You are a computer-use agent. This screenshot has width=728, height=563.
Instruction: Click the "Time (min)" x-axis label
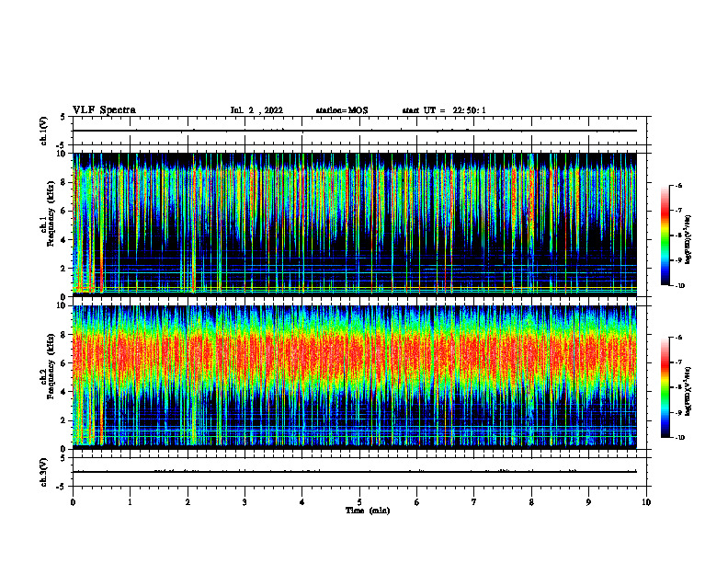(368, 511)
